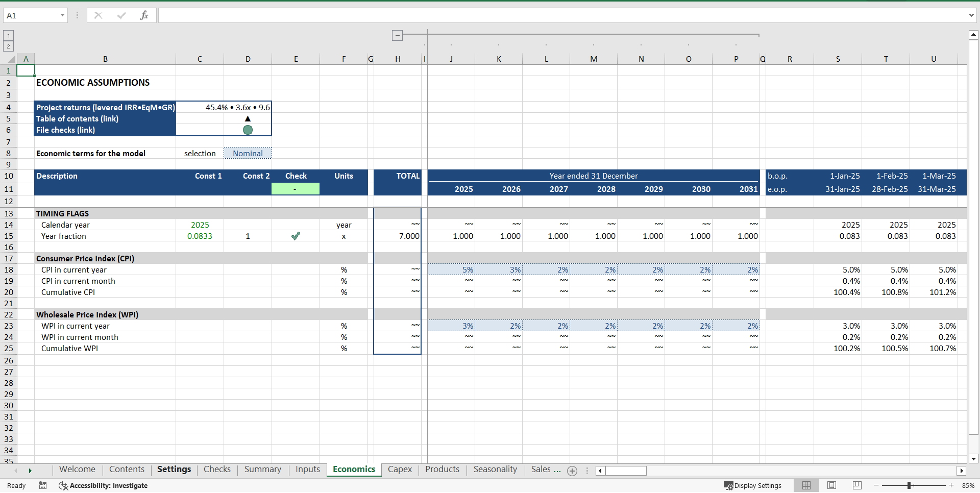Select the 'ECONOMIC ASSUMPTIONS' title cell
Viewport: 980px width, 493px height.
(x=105, y=83)
